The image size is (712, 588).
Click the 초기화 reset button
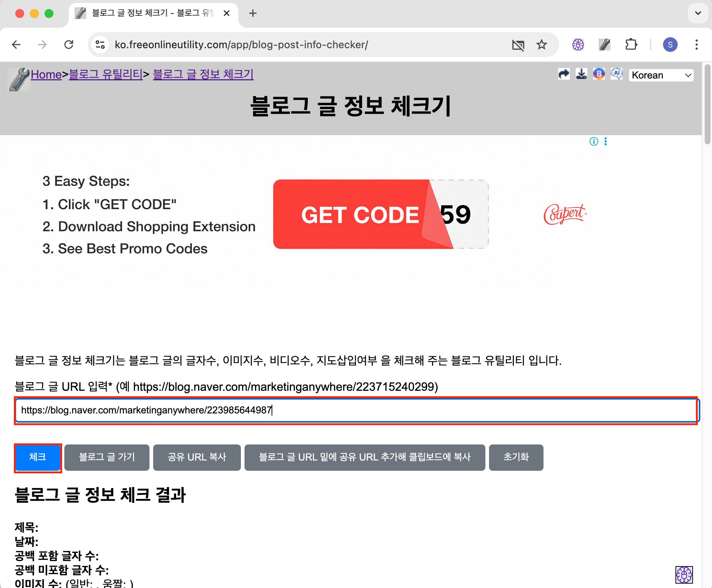coord(516,457)
